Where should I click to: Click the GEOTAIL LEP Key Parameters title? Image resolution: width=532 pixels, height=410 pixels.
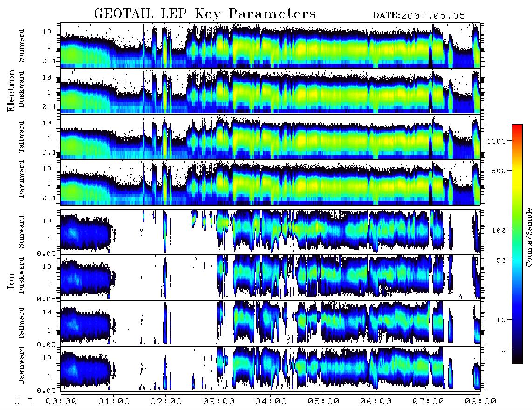[x=205, y=14]
